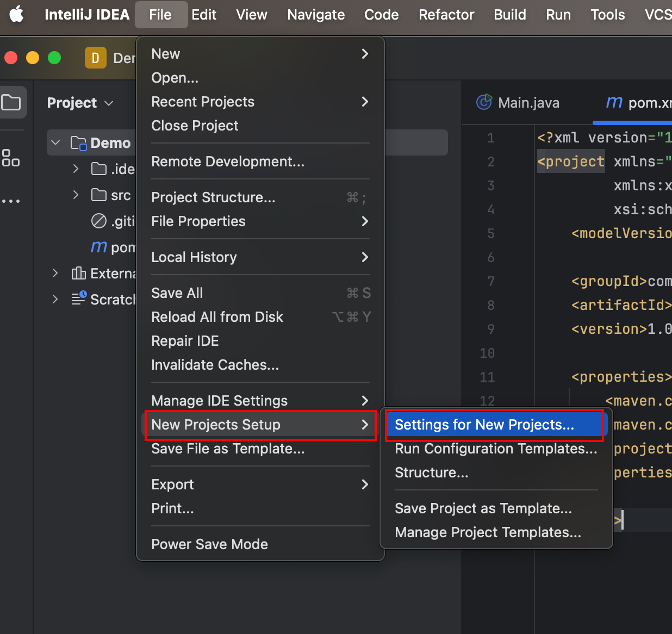The image size is (672, 634).
Task: Click the Maven icon on pom.xml tab
Action: coord(614,102)
